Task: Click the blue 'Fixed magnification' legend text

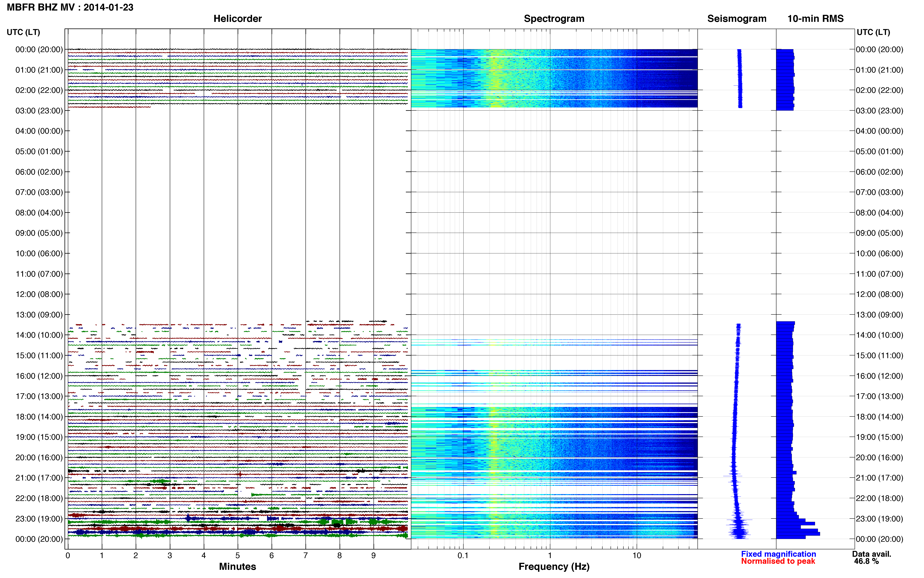Action: click(x=778, y=554)
